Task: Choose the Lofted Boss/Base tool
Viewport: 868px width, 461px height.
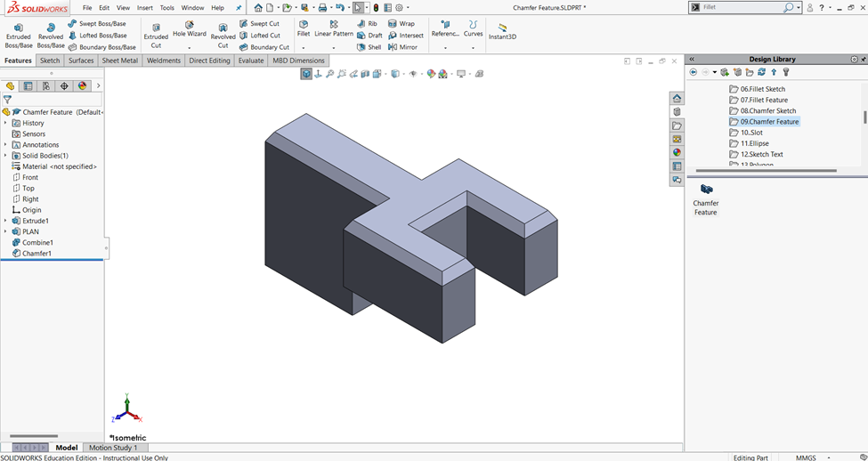Action: (97, 36)
